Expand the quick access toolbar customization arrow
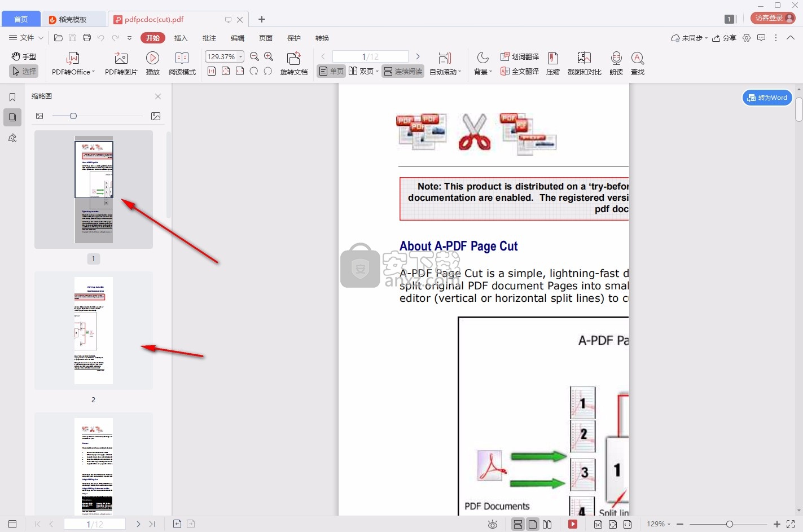 click(129, 38)
